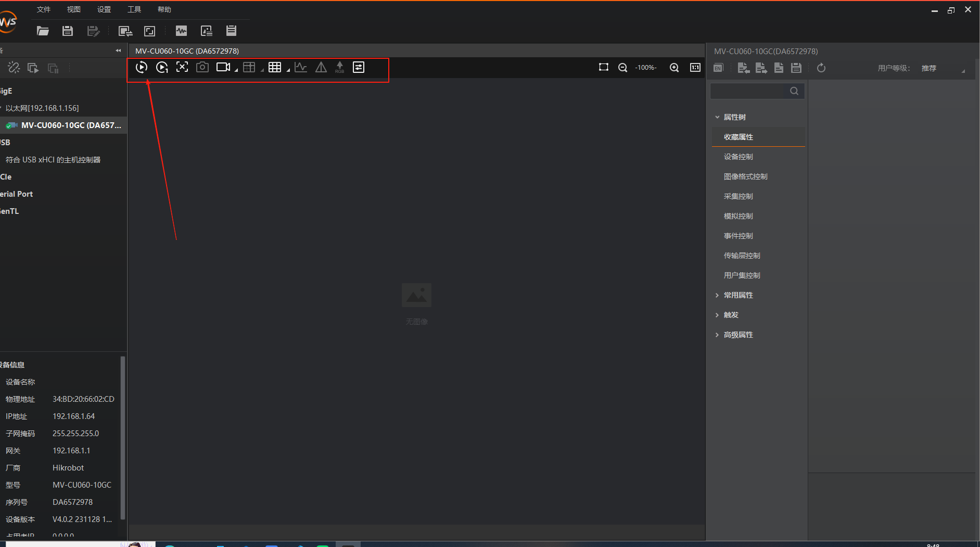Viewport: 980px width, 547px height.
Task: Refresh the device properties
Action: click(x=821, y=68)
